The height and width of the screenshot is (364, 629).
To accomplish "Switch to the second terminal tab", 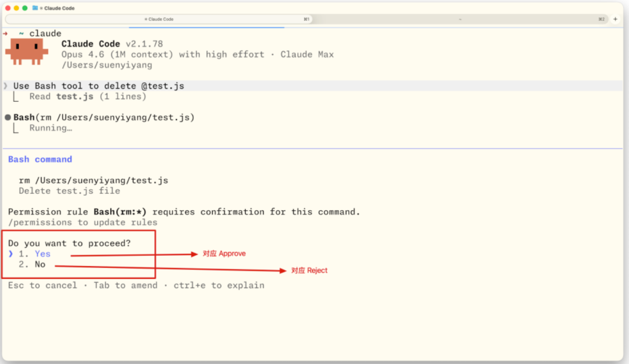I will click(460, 19).
